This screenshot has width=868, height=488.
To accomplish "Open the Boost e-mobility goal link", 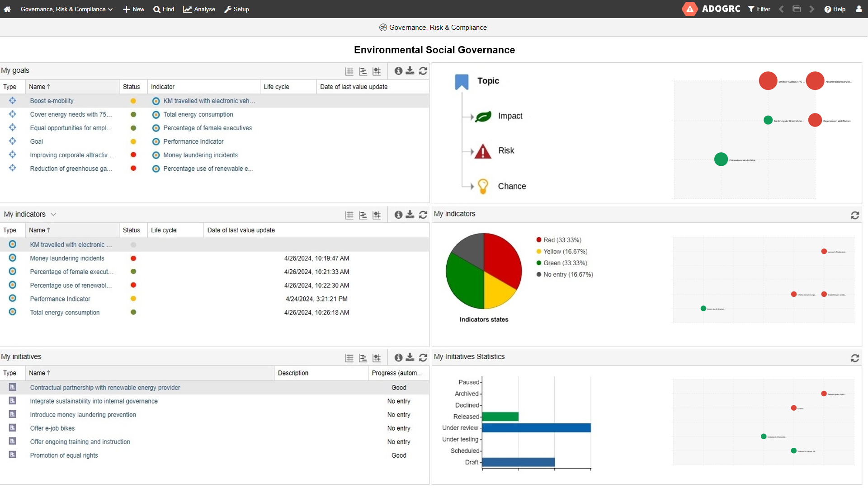I will [x=52, y=101].
